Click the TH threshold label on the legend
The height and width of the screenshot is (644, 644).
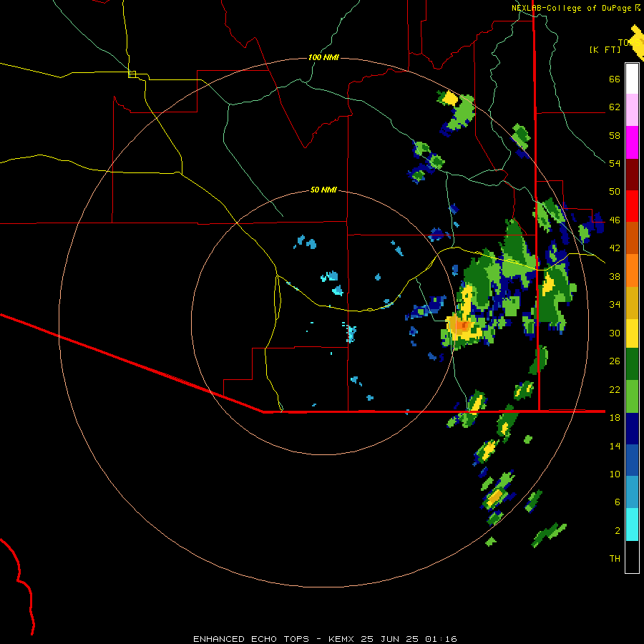pos(615,559)
